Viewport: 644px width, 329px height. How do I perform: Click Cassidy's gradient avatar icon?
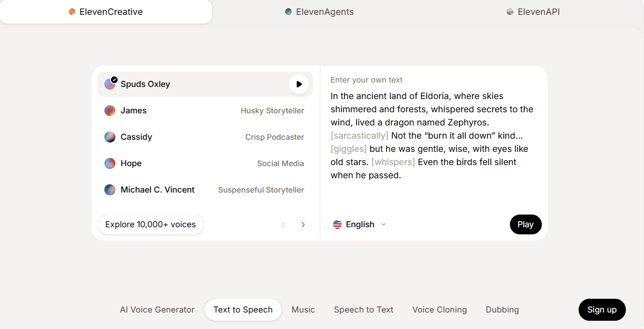click(110, 137)
